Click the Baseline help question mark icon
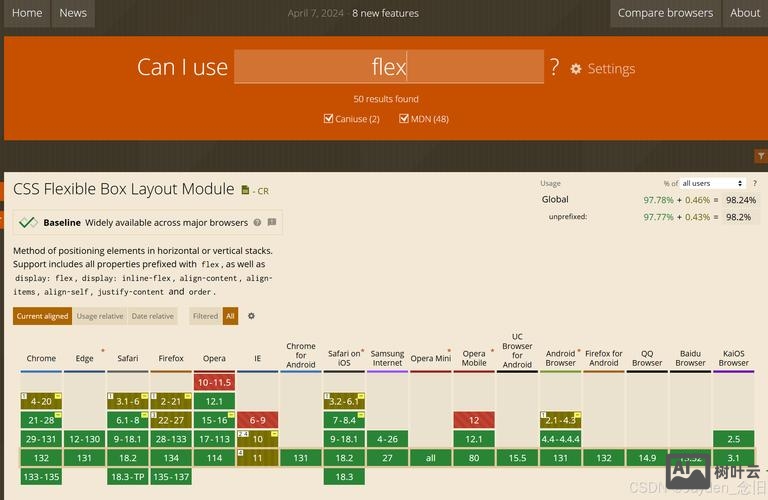 pos(257,223)
